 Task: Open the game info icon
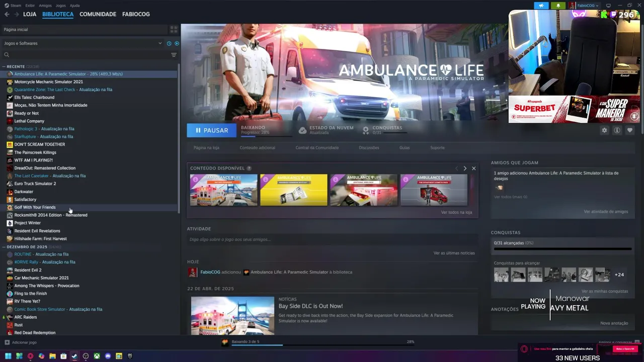click(x=617, y=130)
